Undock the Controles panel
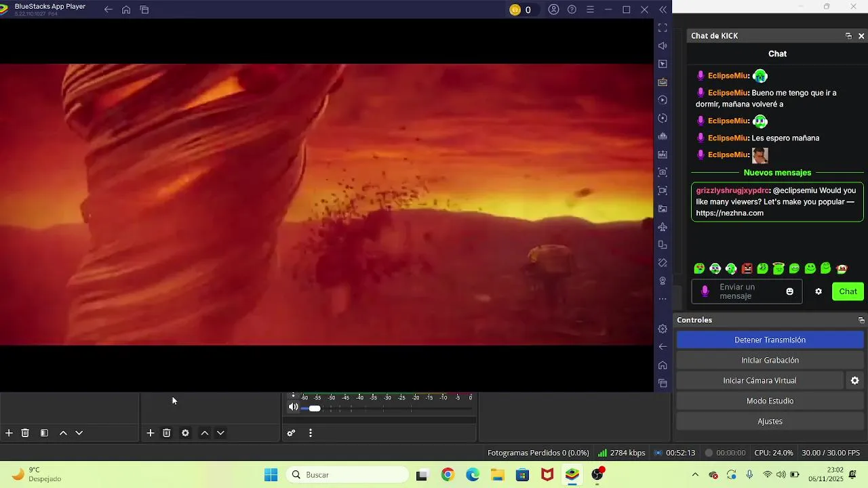Image resolution: width=868 pixels, height=488 pixels. pyautogui.click(x=861, y=320)
